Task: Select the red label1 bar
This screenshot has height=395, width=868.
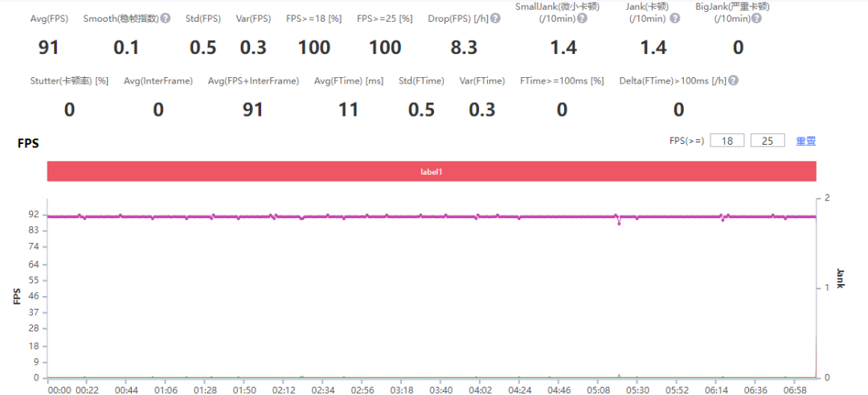Action: click(x=432, y=171)
